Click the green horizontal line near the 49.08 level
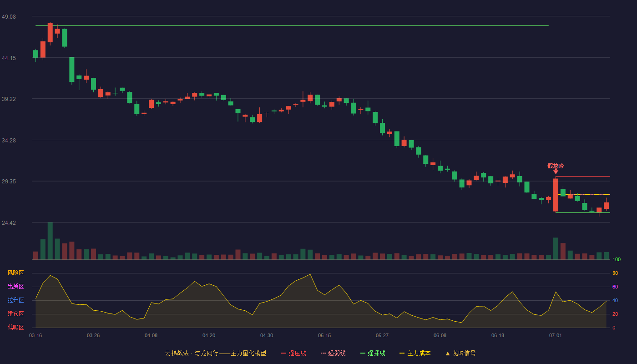The height and width of the screenshot is (364, 637). pos(292,25)
